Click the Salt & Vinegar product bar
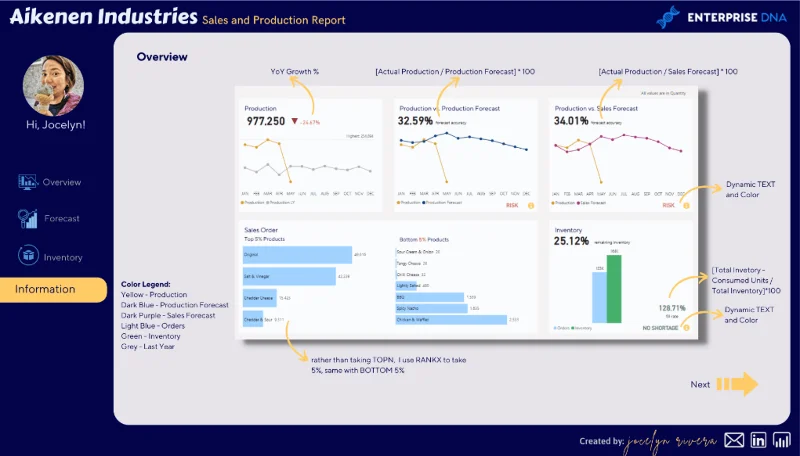This screenshot has height=456, width=800. pyautogui.click(x=289, y=276)
